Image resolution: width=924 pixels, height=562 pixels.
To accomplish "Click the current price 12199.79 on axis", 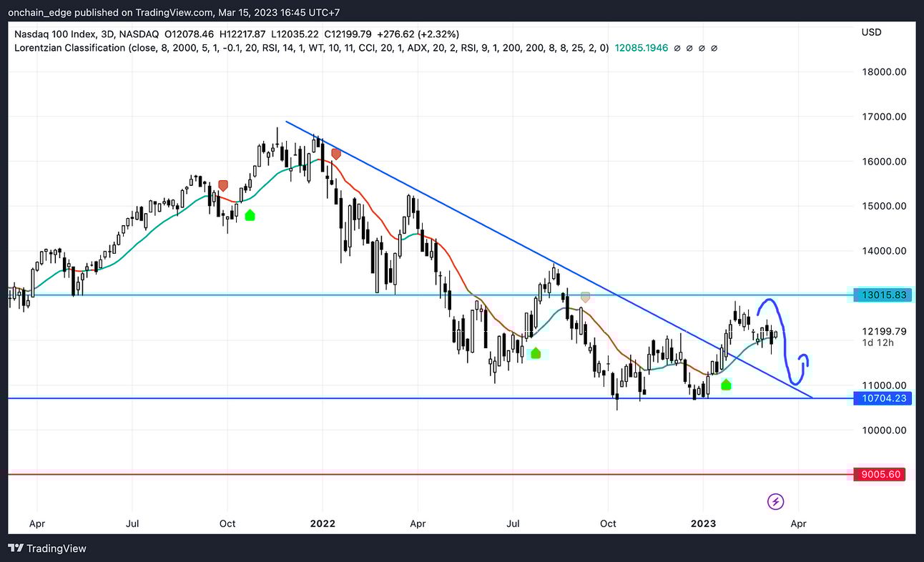I will (x=884, y=331).
